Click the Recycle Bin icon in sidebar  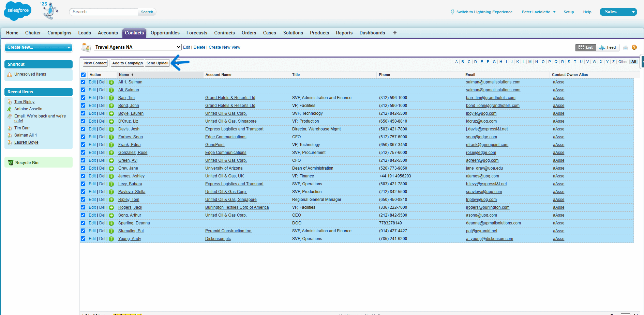point(11,163)
